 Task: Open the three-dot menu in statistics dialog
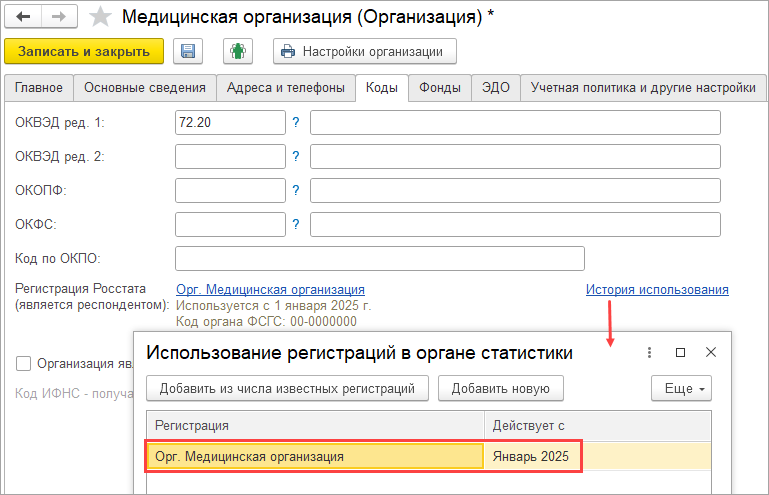point(649,352)
